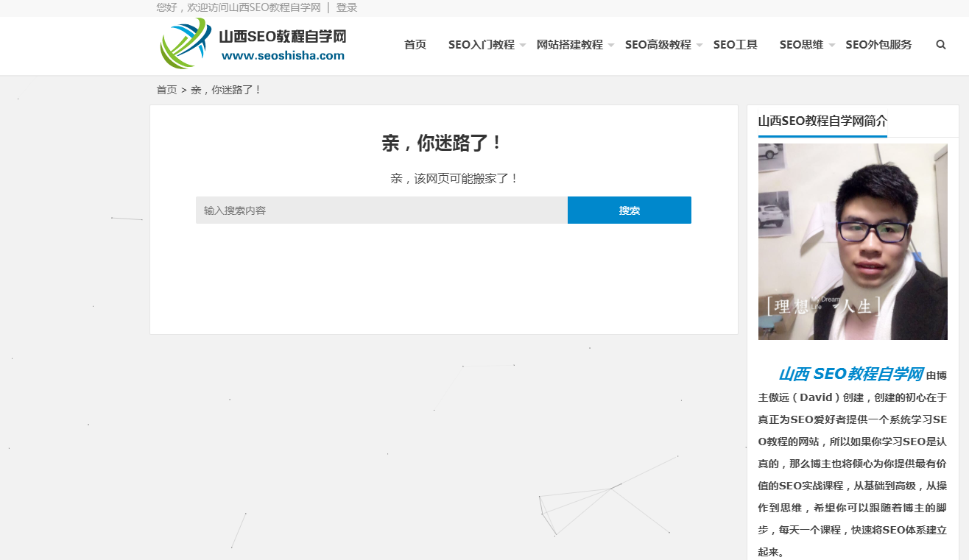
Task: Expand the arrow next to SEO高级教程
Action: (700, 46)
